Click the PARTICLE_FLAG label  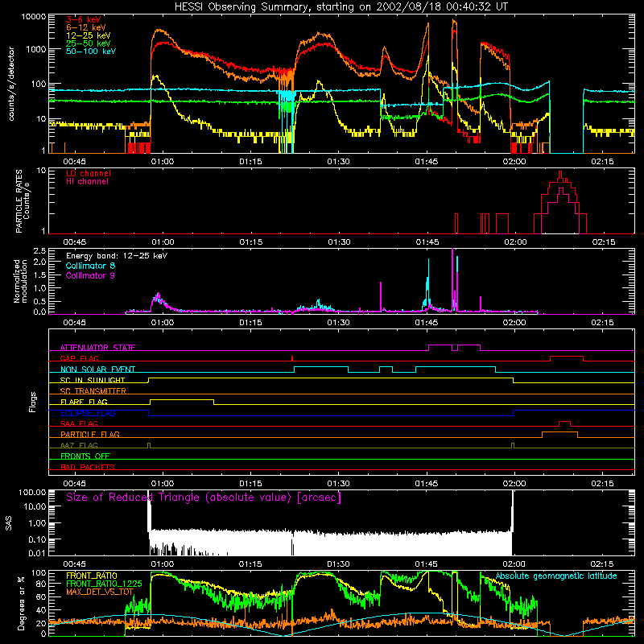[90, 434]
